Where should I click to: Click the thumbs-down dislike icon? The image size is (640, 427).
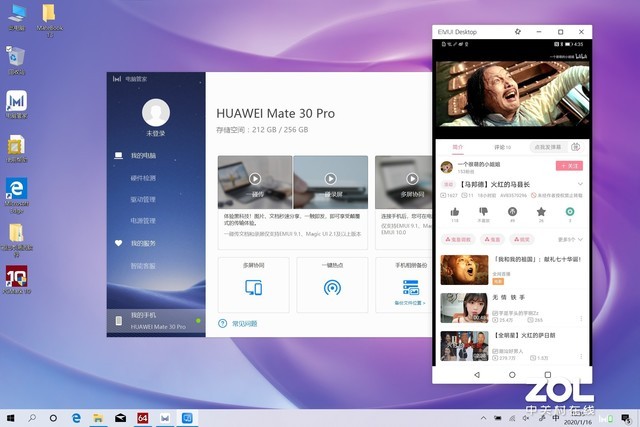[483, 211]
